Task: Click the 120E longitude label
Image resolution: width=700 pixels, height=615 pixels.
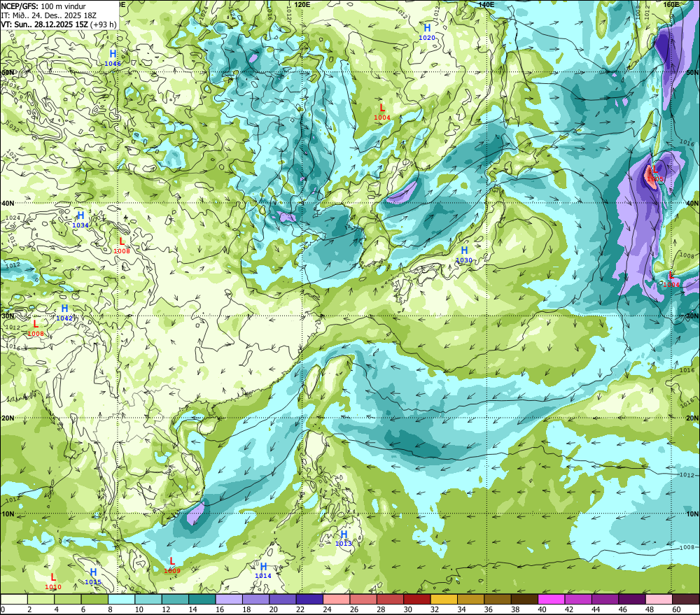Action: point(302,4)
